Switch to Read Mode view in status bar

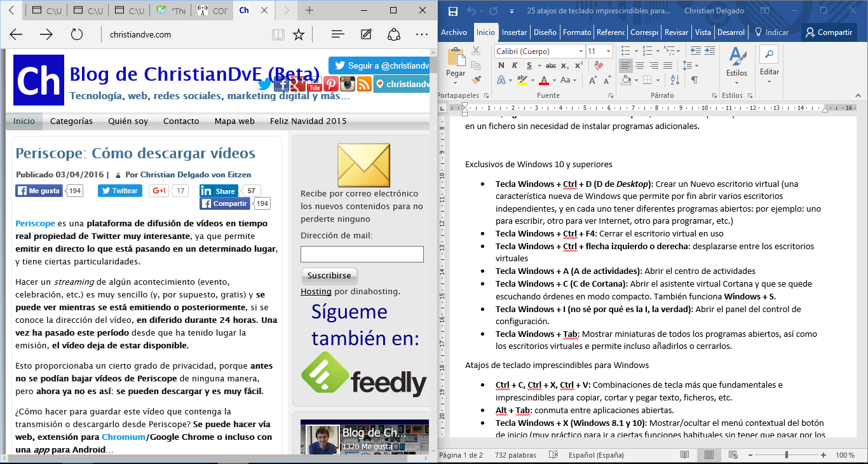tap(684, 455)
